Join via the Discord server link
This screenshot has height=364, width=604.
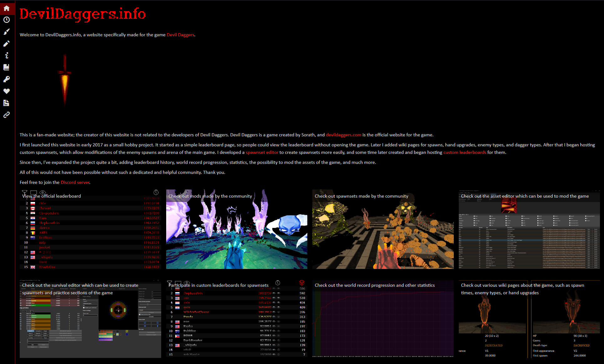[x=75, y=182]
